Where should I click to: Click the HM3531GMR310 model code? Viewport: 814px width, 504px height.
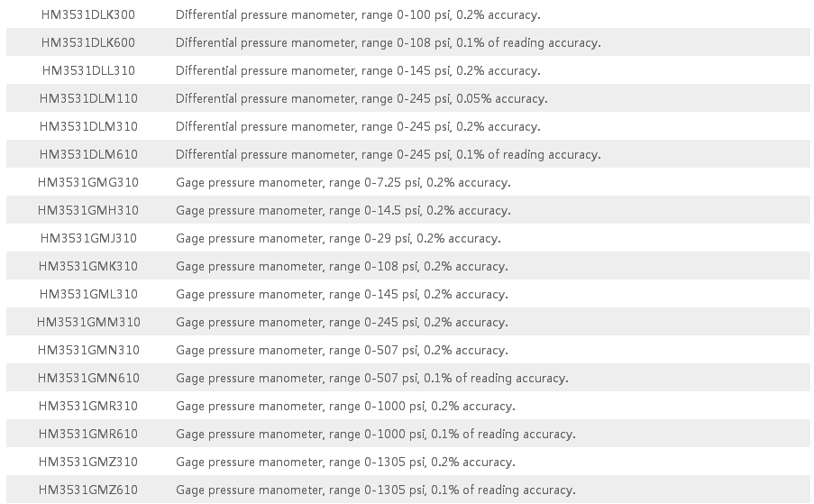coord(88,407)
